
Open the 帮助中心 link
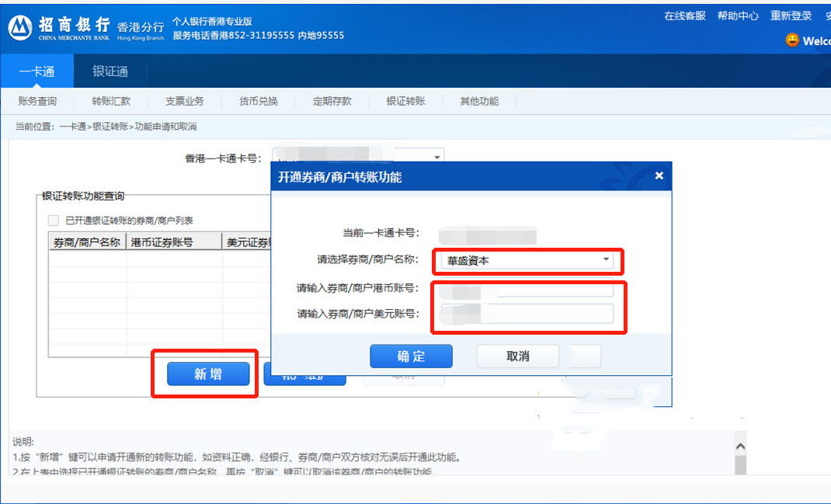click(x=738, y=16)
